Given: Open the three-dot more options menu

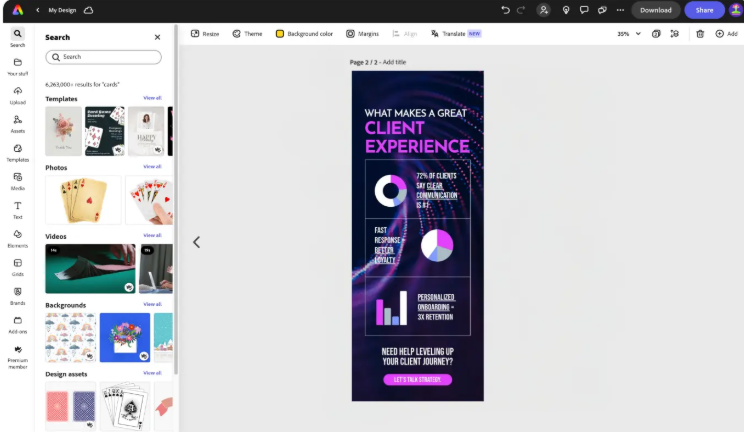Looking at the screenshot, I should (619, 10).
